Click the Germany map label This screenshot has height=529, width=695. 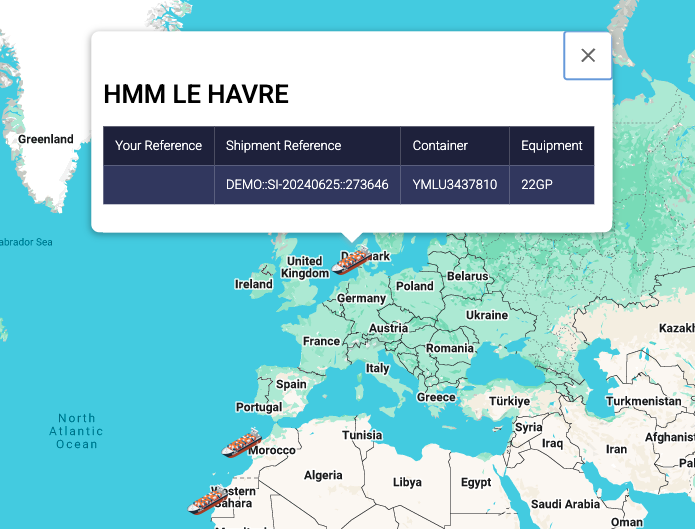[x=361, y=298]
